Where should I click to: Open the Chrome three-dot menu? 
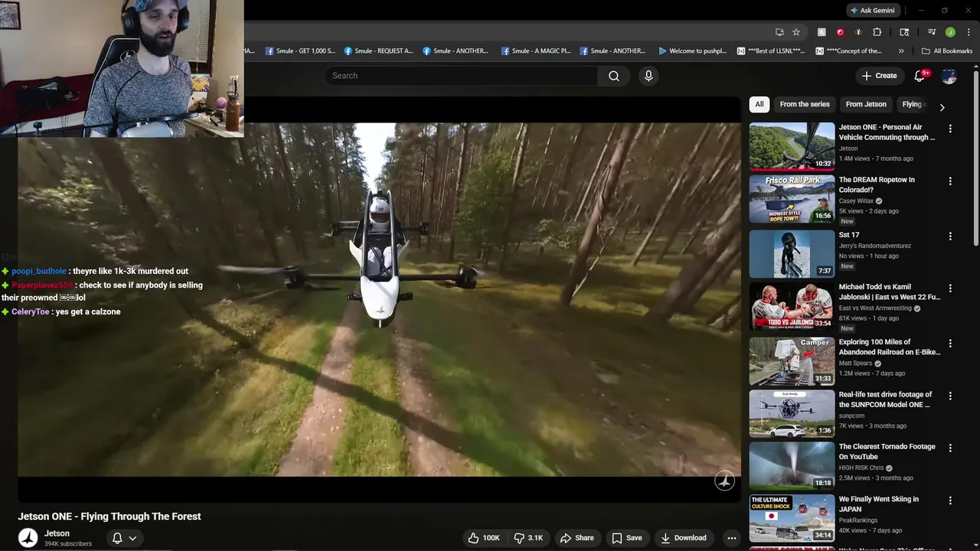(969, 32)
